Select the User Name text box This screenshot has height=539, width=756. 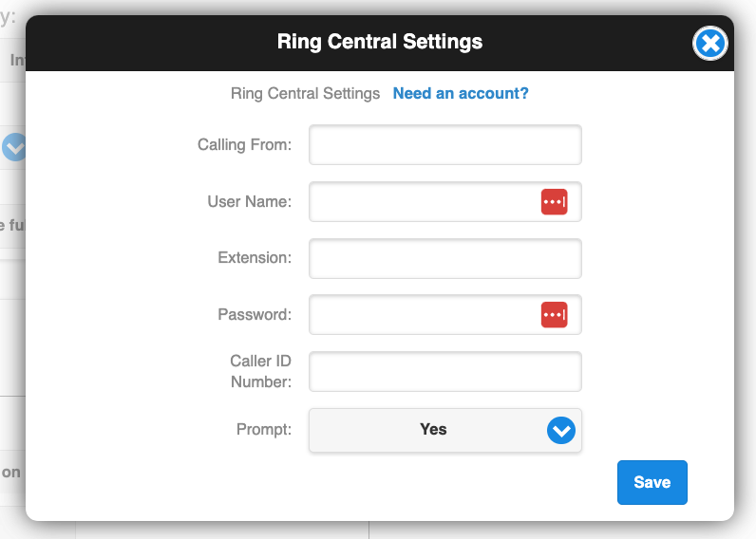point(445,202)
